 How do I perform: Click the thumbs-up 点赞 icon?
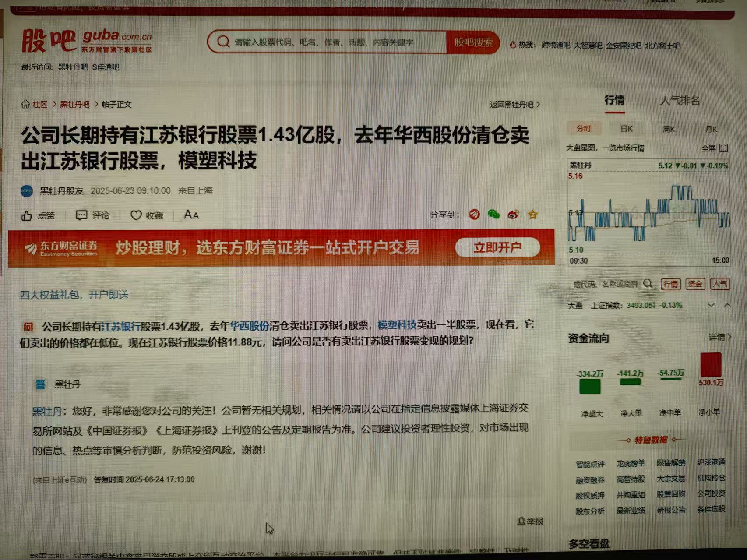tap(27, 215)
